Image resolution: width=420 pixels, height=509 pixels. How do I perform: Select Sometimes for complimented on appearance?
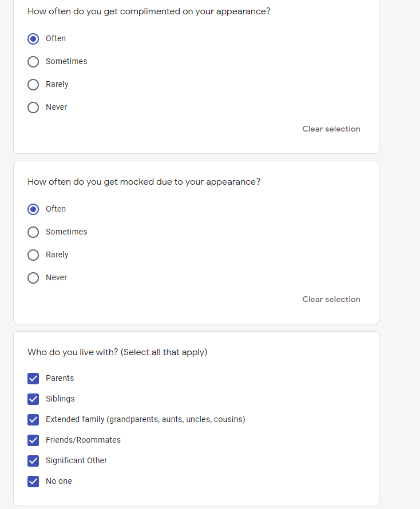[33, 62]
